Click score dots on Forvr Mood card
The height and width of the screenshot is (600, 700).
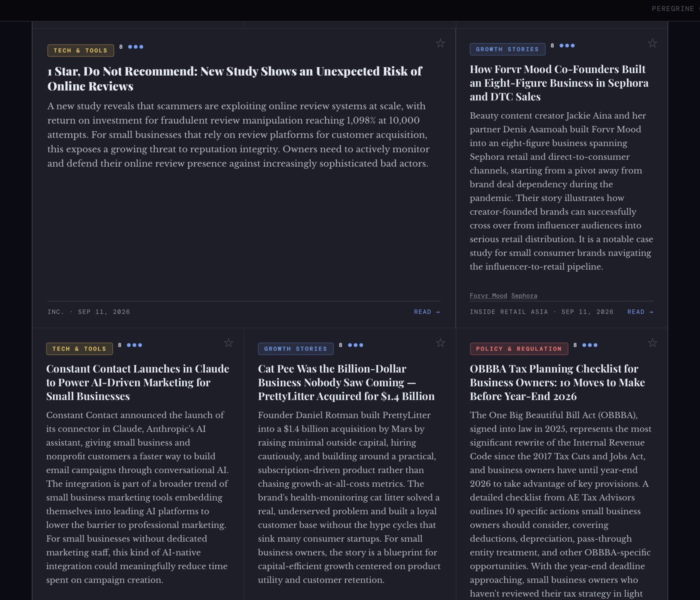point(567,45)
